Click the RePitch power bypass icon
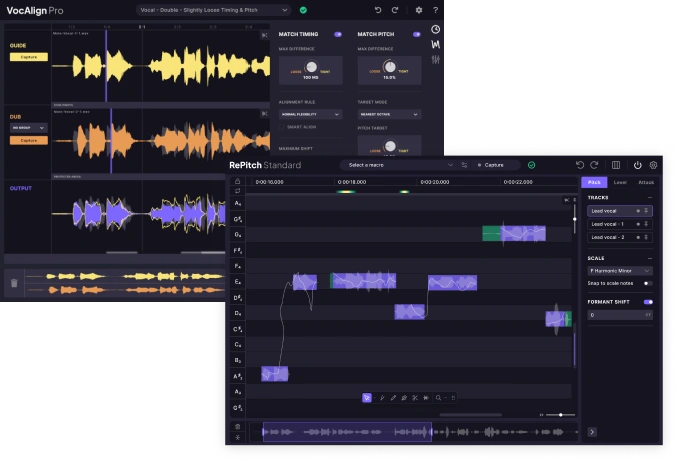This screenshot has width=676, height=460. point(637,165)
